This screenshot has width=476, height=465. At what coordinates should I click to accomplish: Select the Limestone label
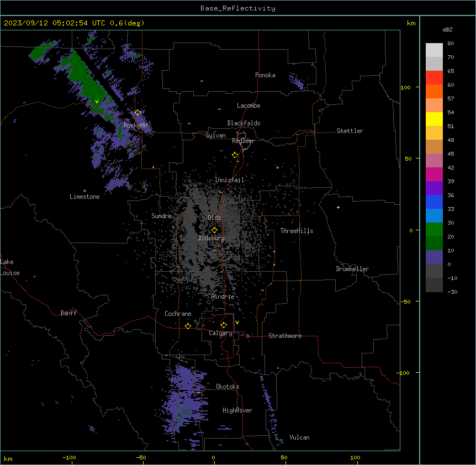point(84,197)
